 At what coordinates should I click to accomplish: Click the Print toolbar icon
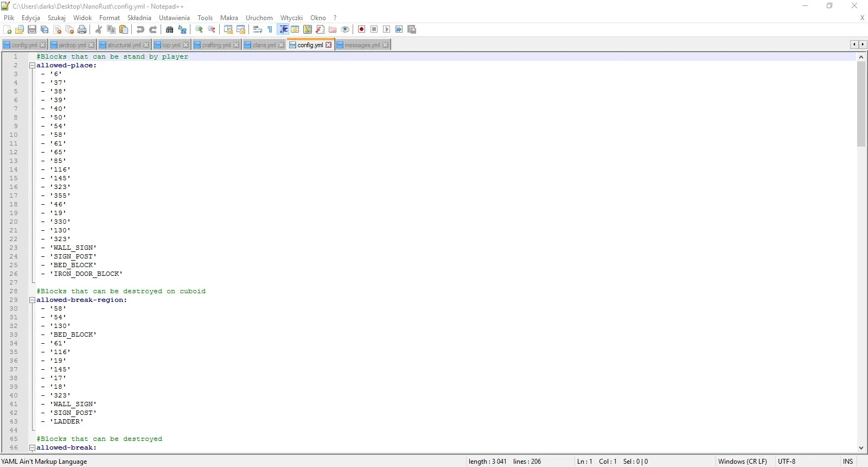pos(82,29)
